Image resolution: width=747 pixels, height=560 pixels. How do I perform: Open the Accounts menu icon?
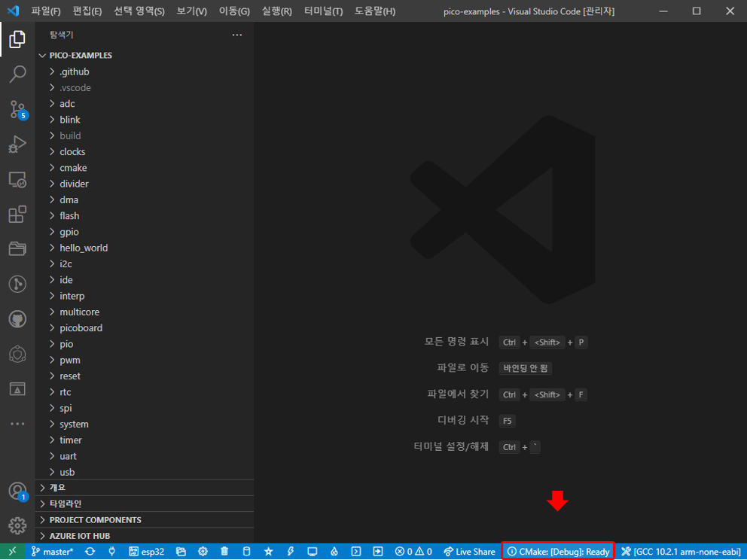(17, 491)
